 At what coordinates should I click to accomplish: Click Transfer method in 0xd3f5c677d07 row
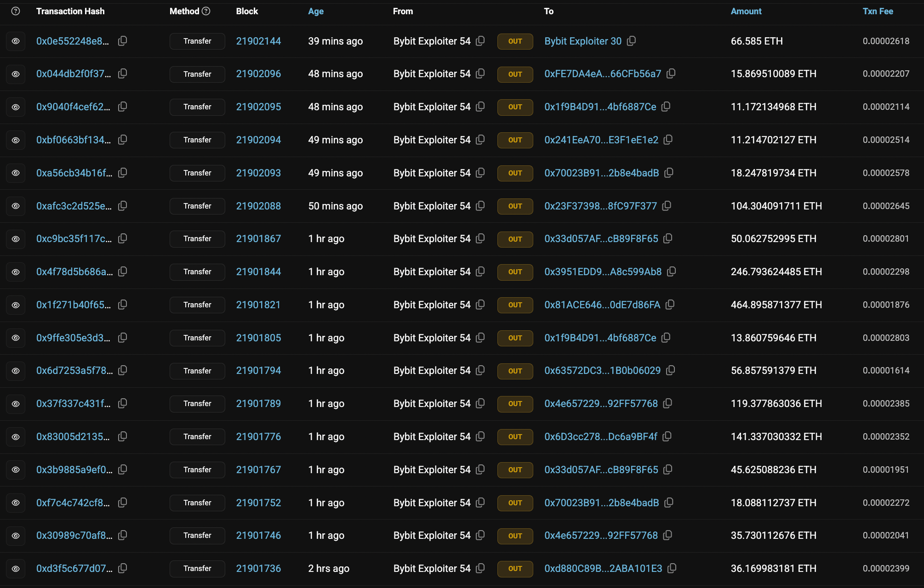pyautogui.click(x=197, y=568)
